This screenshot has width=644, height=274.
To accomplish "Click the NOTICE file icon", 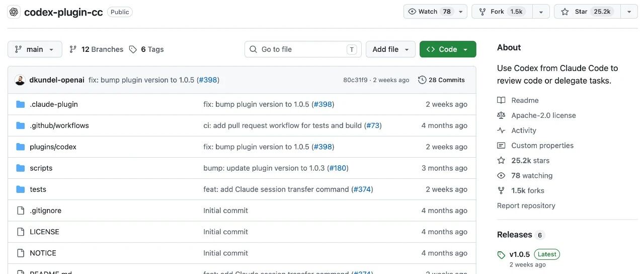I will (21, 253).
